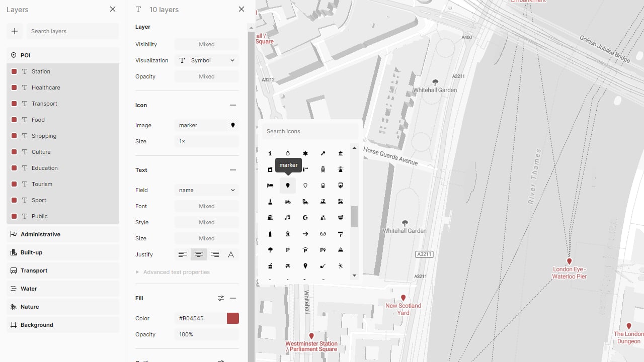Select the Food layer
Viewport: 644px width, 362px height.
63,120
